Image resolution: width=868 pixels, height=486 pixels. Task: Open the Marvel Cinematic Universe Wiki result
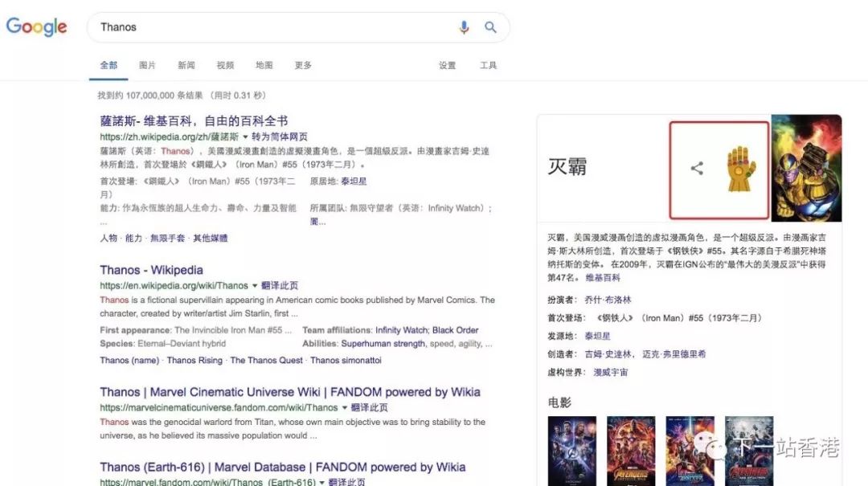290,392
